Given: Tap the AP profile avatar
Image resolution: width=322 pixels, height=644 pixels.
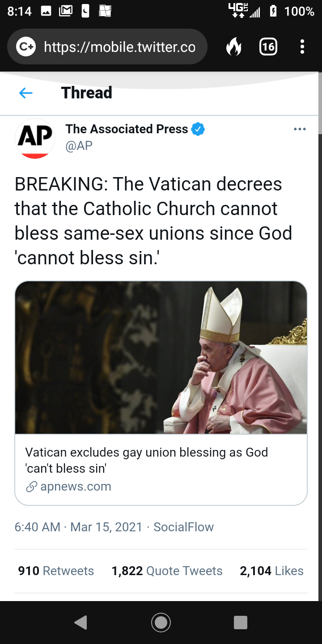Looking at the screenshot, I should point(35,138).
